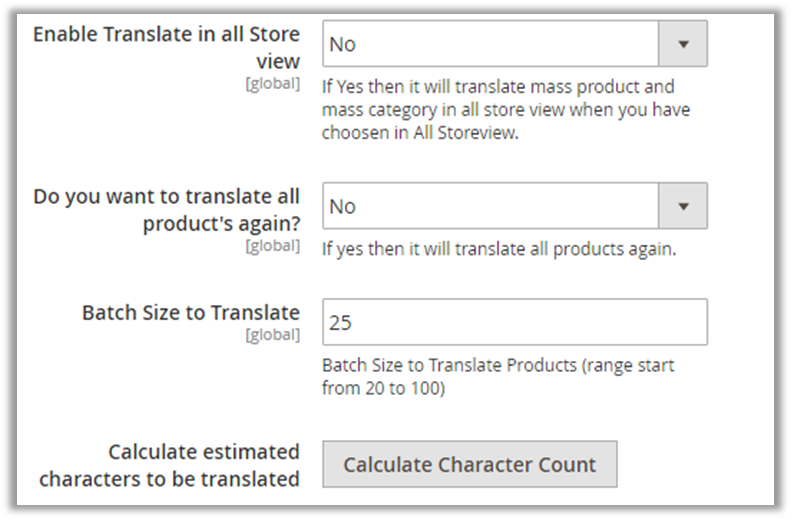792x520 pixels.
Task: Open the Enable Translate in all Store view dropdown
Action: tap(490, 44)
